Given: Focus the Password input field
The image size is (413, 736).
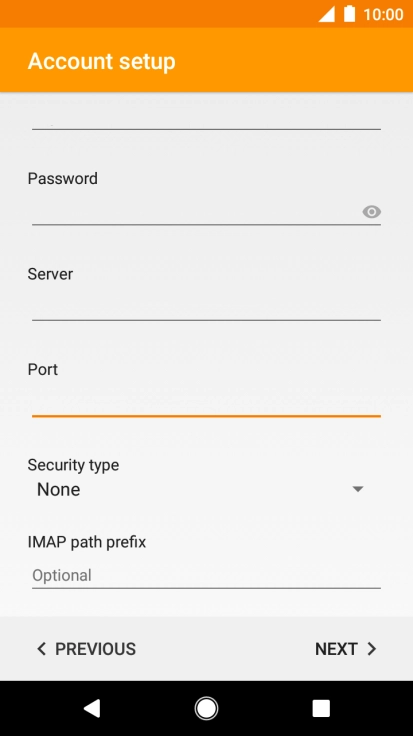Looking at the screenshot, I should click(196, 212).
